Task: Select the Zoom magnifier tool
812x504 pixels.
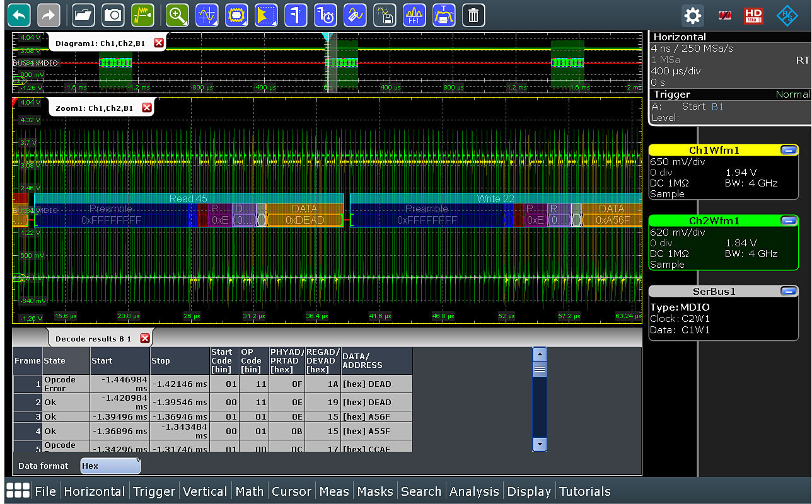Action: (177, 14)
